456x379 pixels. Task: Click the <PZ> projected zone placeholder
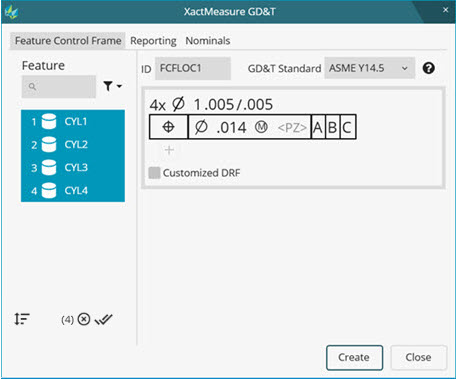tap(292, 127)
